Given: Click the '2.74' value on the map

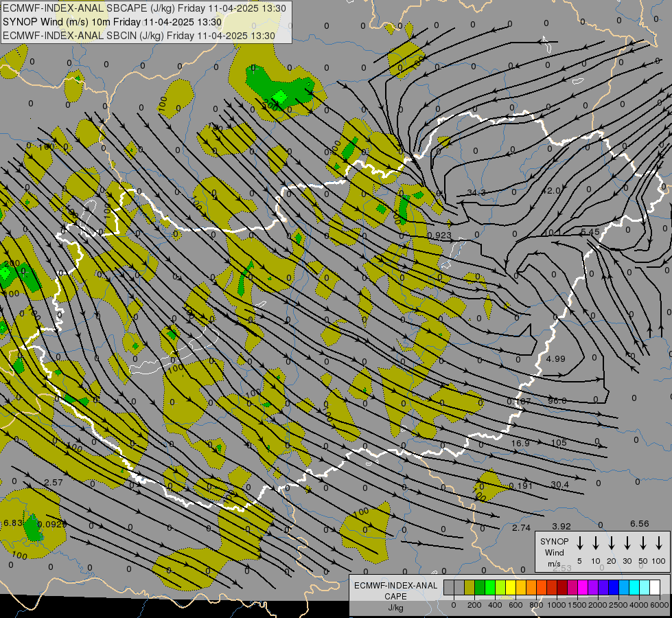Looking at the screenshot, I should 522,527.
